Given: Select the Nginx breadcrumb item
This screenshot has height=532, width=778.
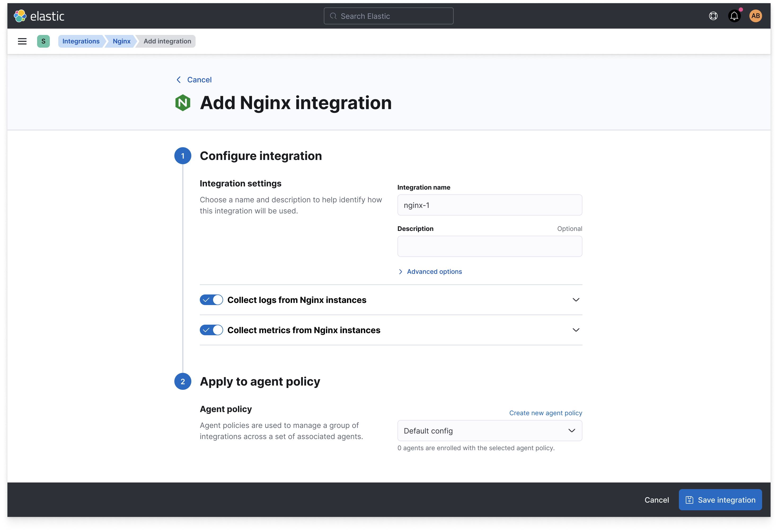Looking at the screenshot, I should [x=121, y=41].
